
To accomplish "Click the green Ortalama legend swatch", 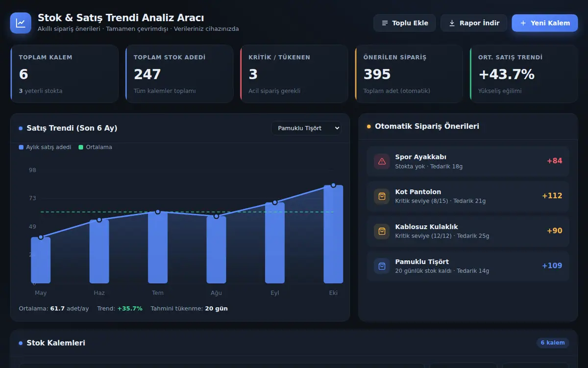I will (81, 147).
